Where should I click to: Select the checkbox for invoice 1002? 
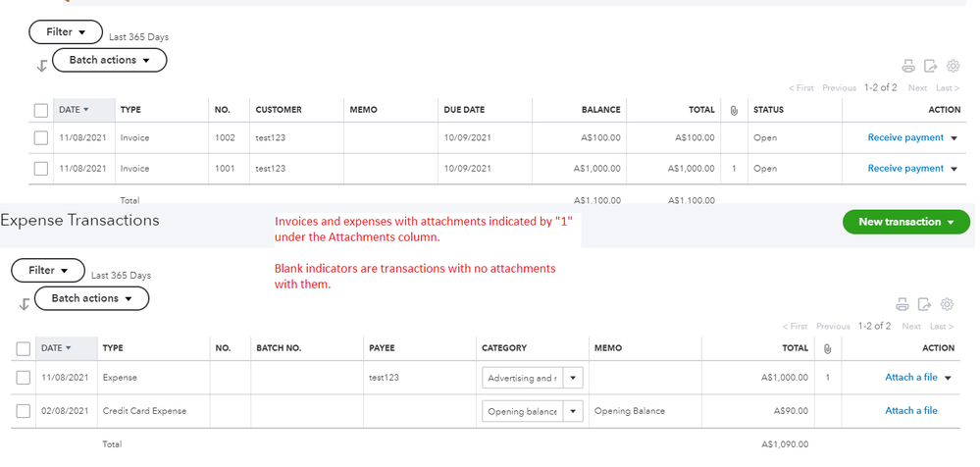[x=41, y=138]
